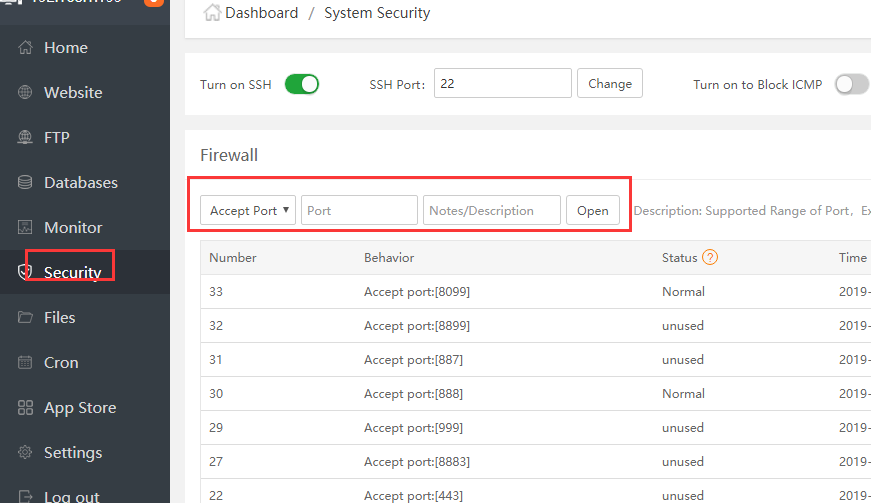The width and height of the screenshot is (871, 503).
Task: Click the Monitor sidebar icon
Action: pyautogui.click(x=25, y=228)
